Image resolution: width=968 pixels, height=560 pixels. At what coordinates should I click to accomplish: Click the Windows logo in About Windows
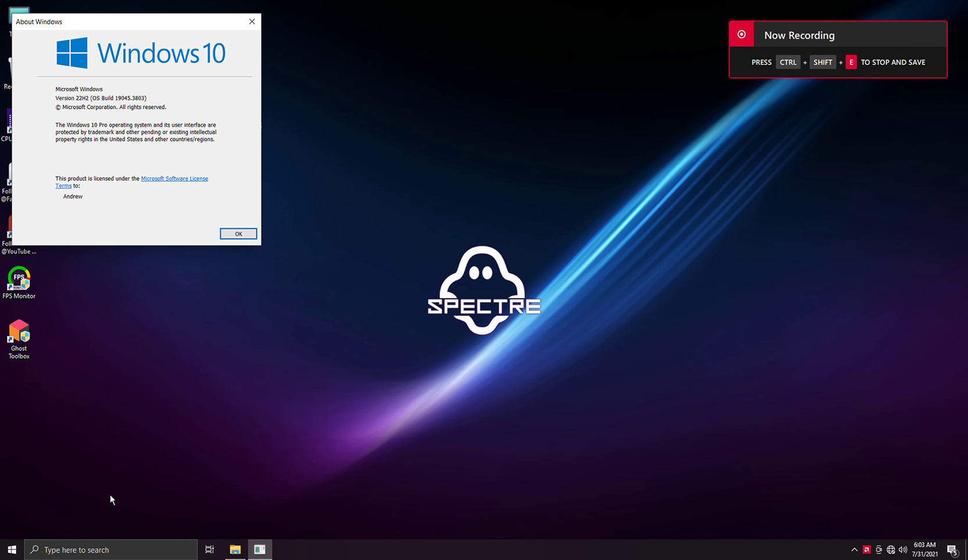[x=72, y=53]
